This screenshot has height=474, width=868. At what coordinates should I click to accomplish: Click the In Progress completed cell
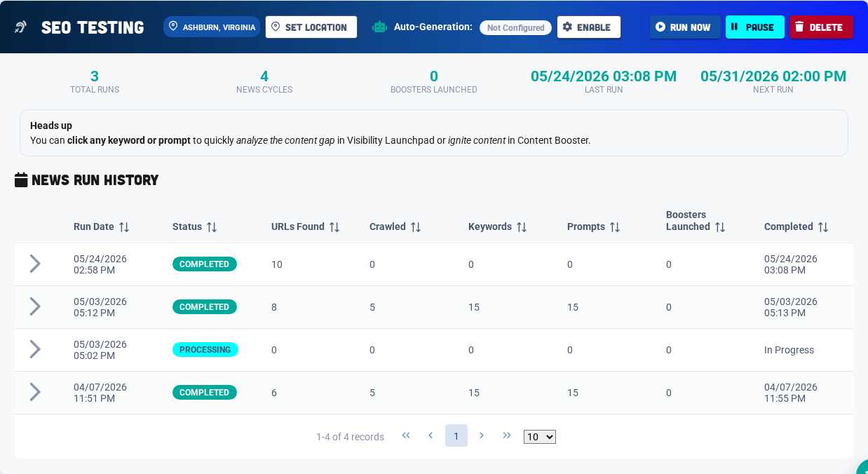point(789,350)
